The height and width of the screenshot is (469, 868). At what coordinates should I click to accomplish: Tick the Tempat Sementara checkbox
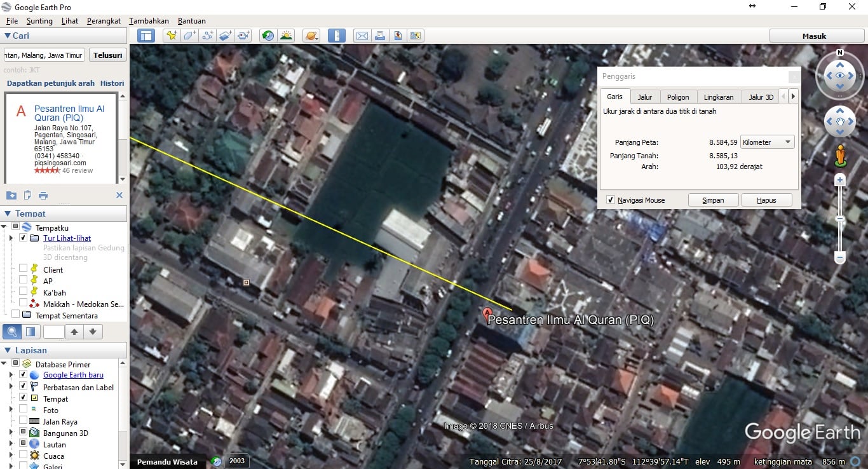(16, 315)
